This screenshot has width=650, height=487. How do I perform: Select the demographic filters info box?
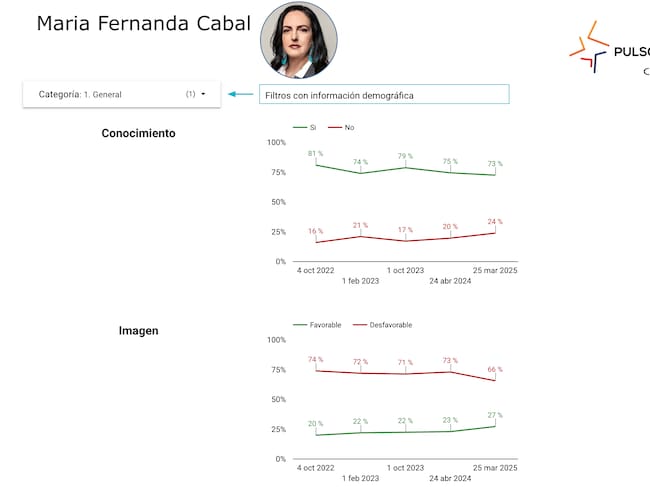384,95
